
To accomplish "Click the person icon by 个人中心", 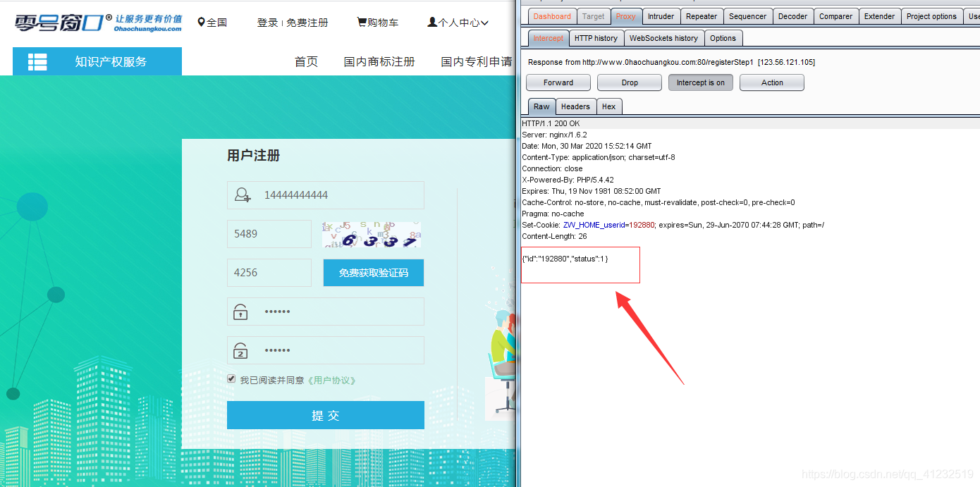I will 432,23.
